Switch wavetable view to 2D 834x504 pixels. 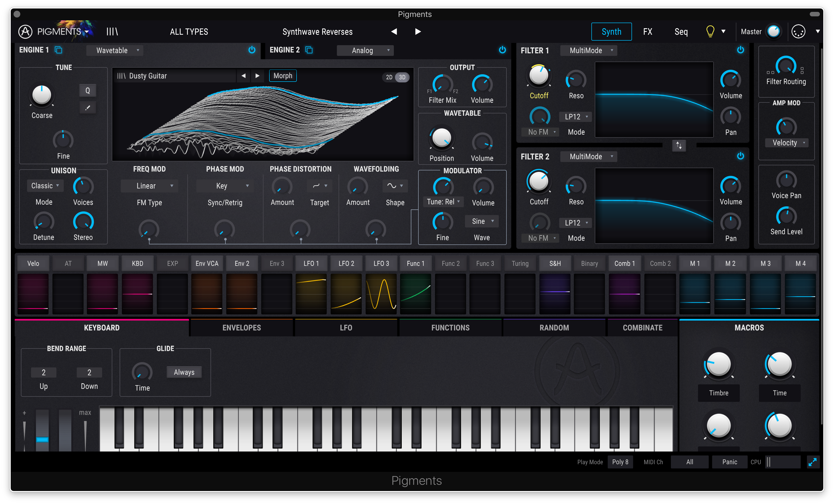coord(389,77)
